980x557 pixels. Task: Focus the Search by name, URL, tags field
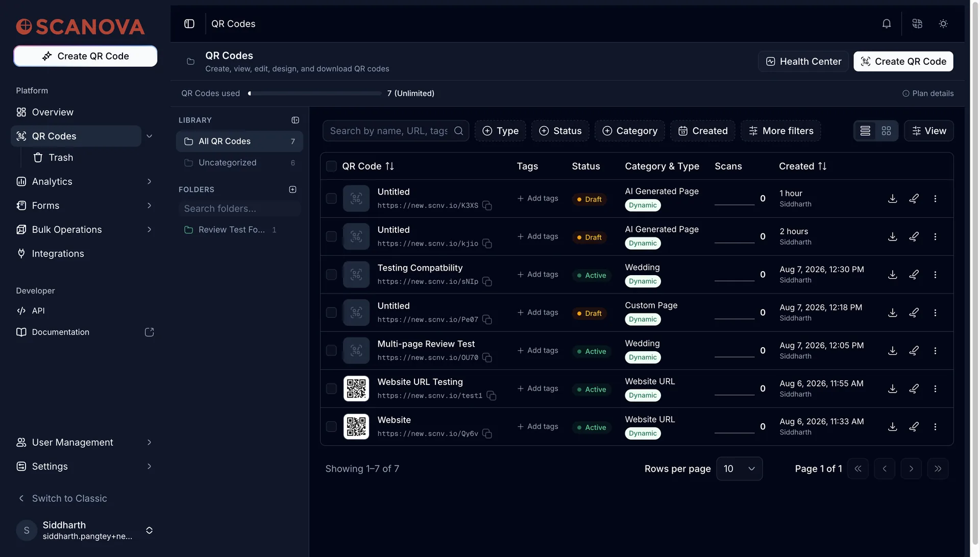click(x=396, y=131)
